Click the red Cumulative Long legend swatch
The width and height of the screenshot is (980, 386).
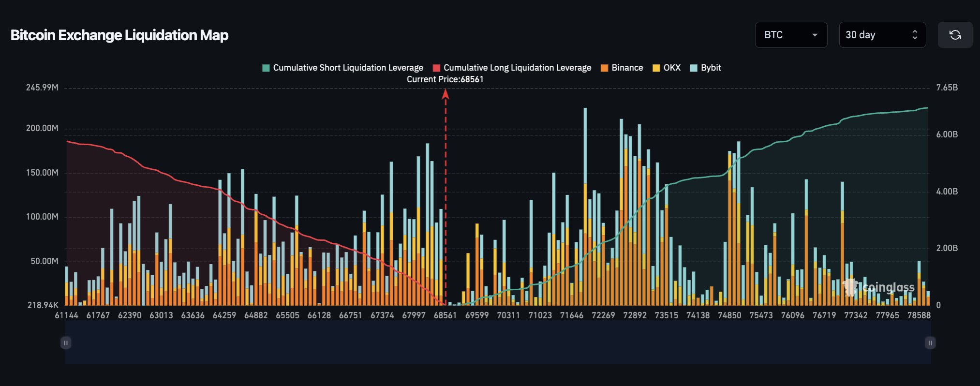pos(436,68)
